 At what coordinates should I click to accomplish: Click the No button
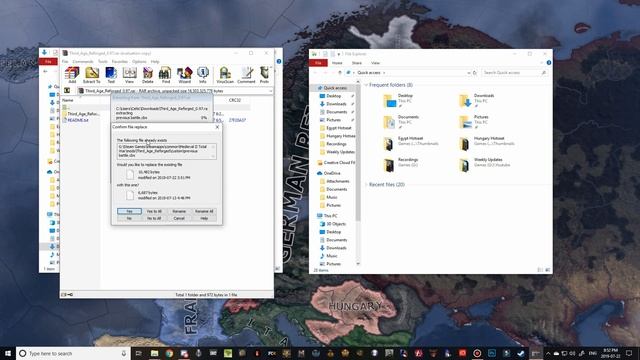[129, 218]
